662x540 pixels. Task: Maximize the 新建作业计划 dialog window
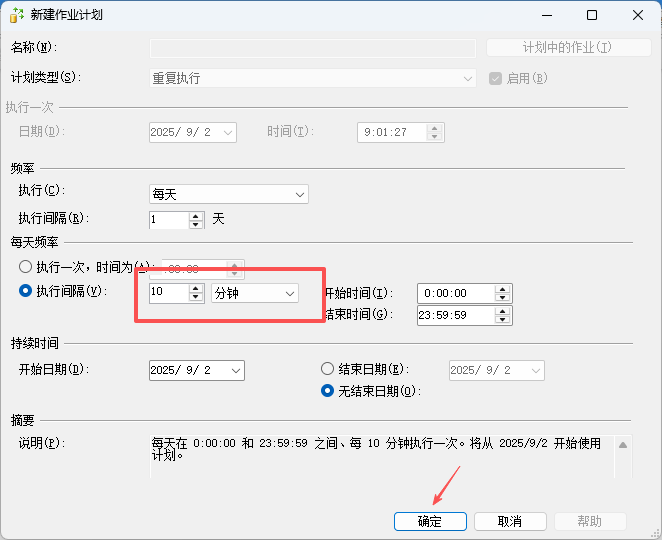tap(591, 15)
